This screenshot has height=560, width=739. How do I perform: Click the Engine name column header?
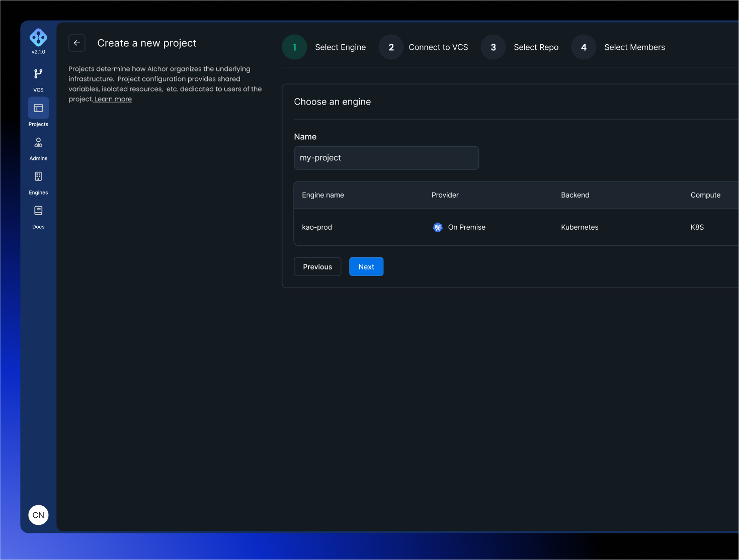click(x=323, y=195)
